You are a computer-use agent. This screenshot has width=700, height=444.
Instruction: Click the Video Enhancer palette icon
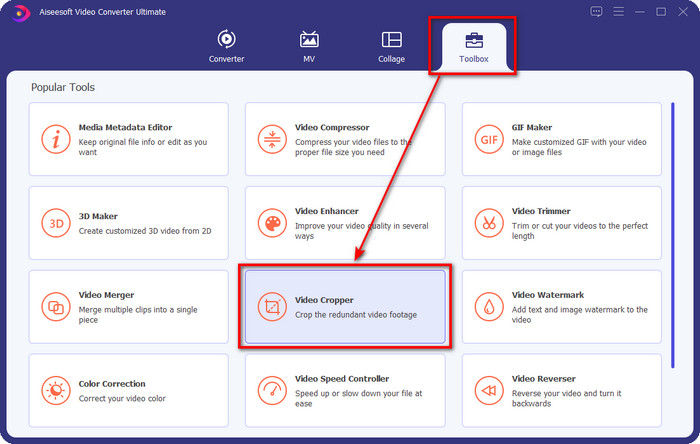click(x=272, y=223)
